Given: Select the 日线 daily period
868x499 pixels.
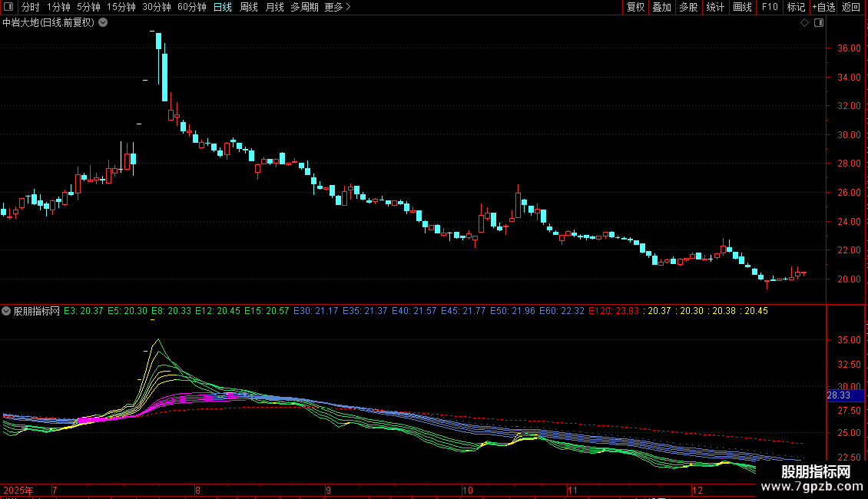Looking at the screenshot, I should coord(223,7).
